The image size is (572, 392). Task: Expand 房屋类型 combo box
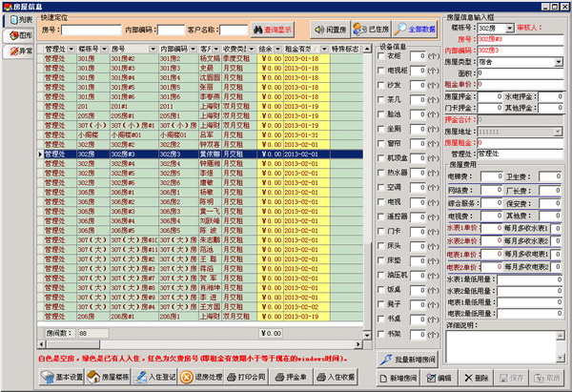(x=559, y=62)
